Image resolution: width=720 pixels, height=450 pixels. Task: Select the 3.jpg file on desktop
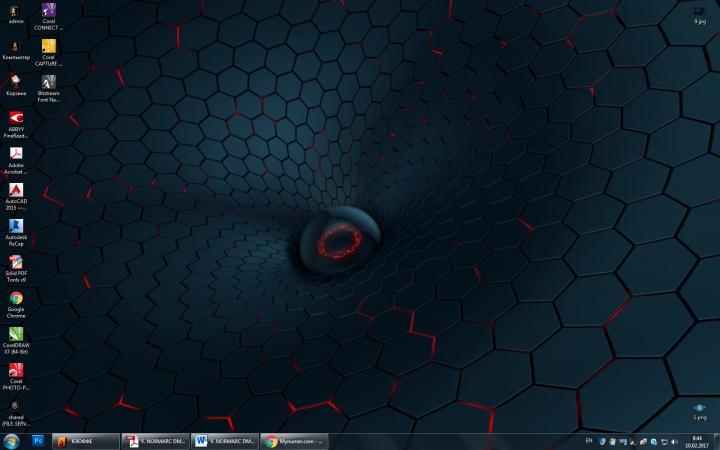(699, 15)
